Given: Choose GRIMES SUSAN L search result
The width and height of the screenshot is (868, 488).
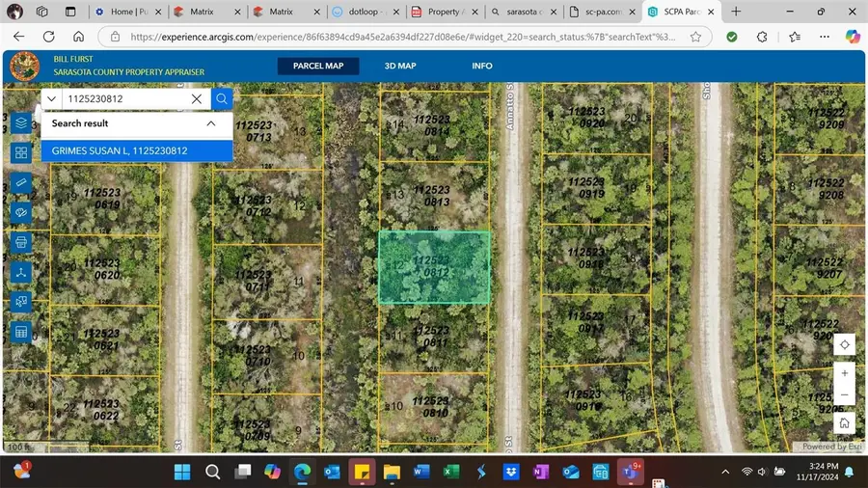Looking at the screenshot, I should (x=136, y=150).
